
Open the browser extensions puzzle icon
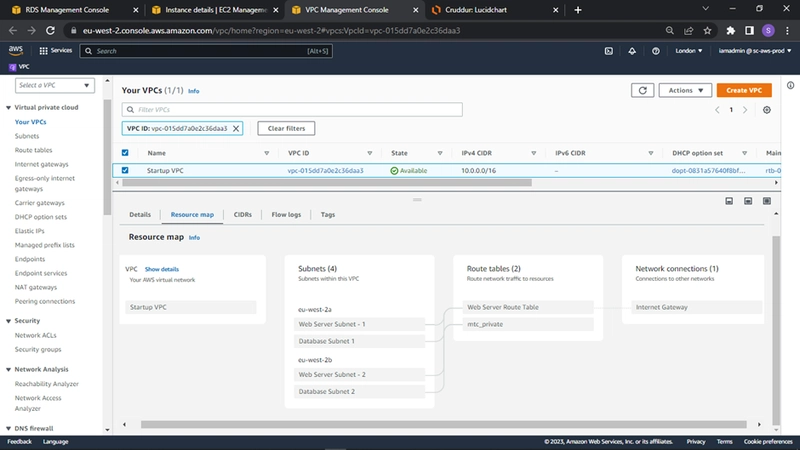pyautogui.click(x=731, y=31)
